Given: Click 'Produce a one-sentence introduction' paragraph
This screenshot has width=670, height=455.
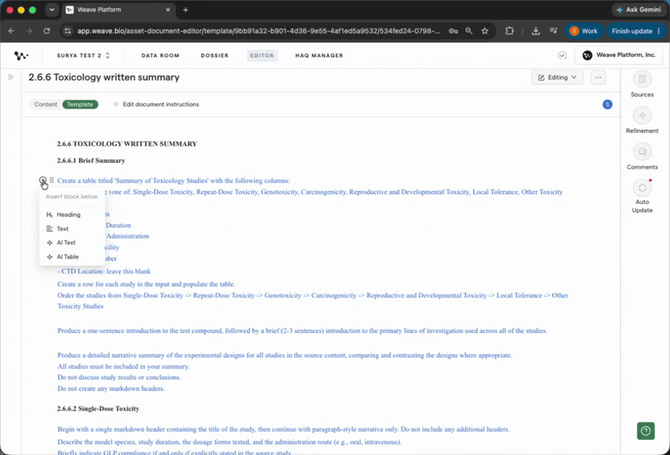Looking at the screenshot, I should pos(302,331).
